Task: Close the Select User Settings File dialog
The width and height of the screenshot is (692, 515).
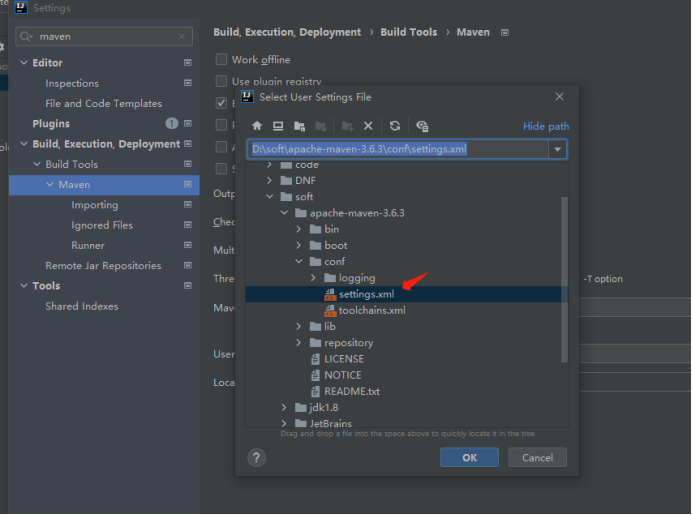Action: 559,97
